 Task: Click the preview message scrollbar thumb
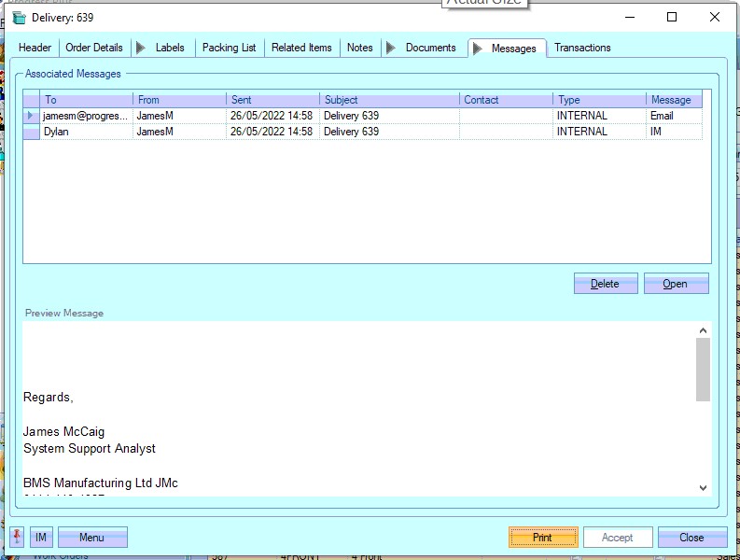point(703,370)
